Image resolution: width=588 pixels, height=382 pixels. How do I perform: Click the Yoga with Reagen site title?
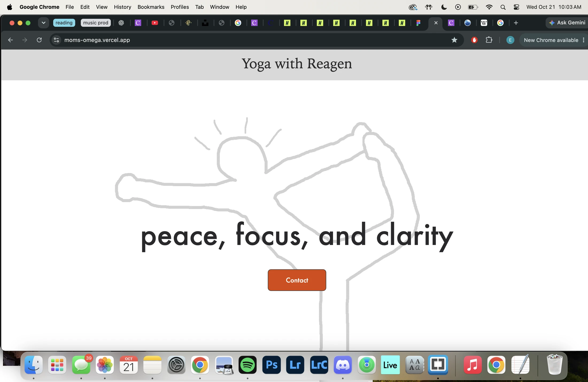[297, 64]
